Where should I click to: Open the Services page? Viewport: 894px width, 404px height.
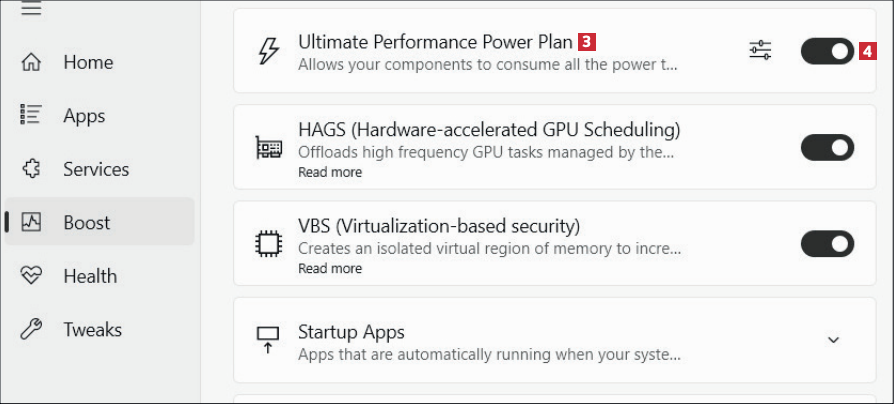[x=96, y=169]
